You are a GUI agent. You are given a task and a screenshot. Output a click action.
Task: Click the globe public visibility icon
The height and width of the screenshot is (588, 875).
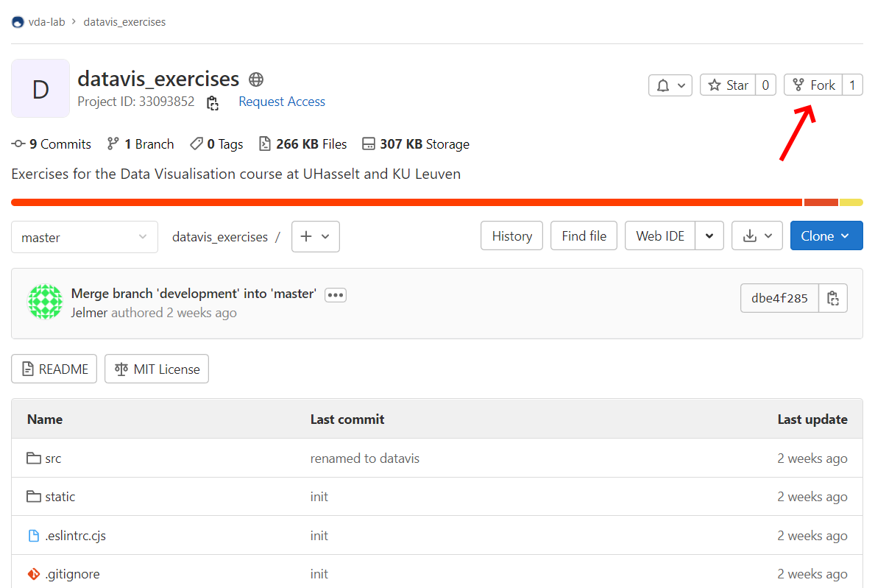pyautogui.click(x=256, y=79)
